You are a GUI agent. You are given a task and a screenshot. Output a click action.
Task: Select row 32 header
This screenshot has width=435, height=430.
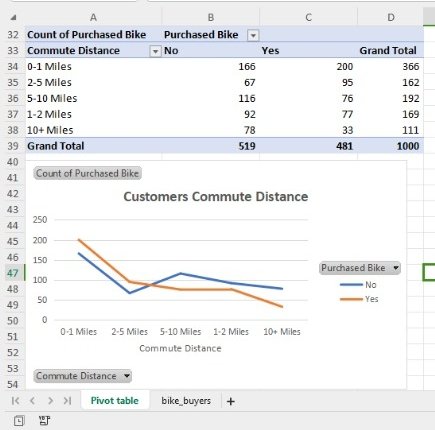(13, 35)
